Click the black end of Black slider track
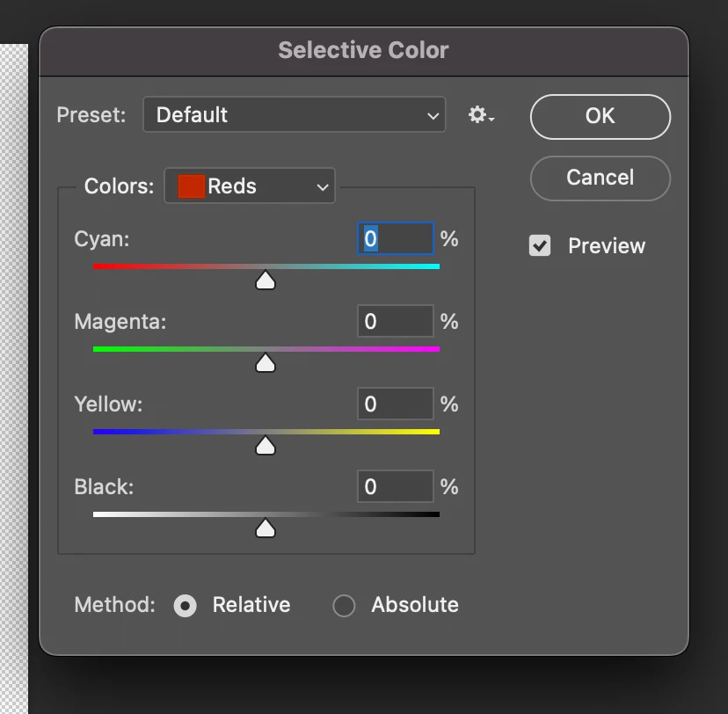This screenshot has height=714, width=728. [x=434, y=514]
